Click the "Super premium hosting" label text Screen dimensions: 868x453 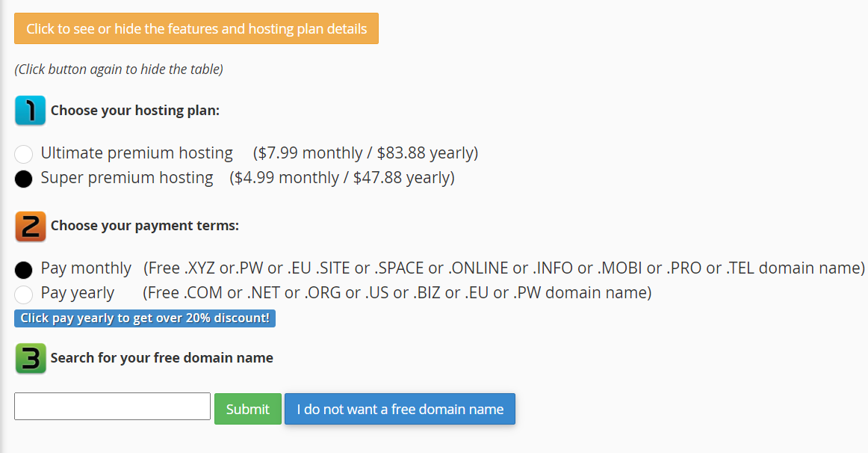127,178
